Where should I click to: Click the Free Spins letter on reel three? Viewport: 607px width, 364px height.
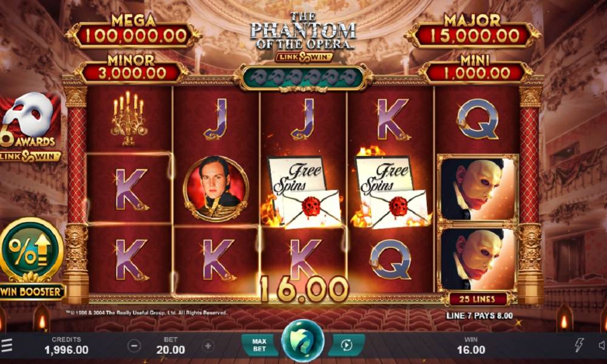(x=303, y=192)
